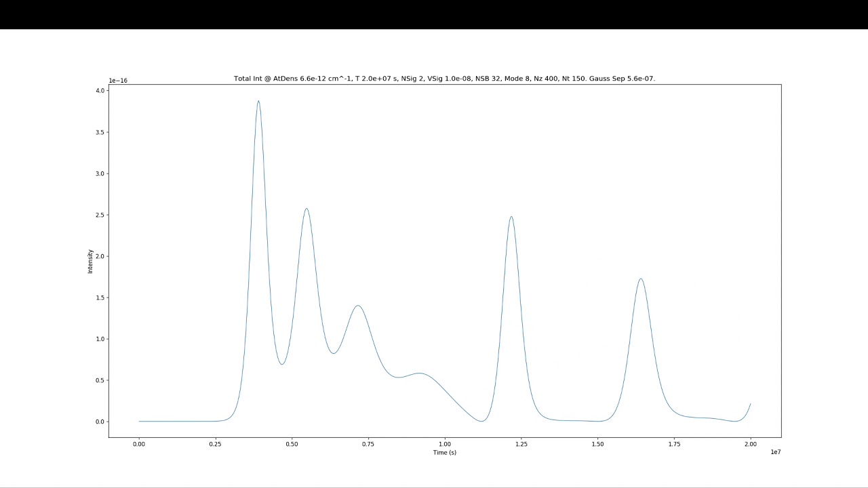
Task: Click the x-axis tick label 1.00
Action: [x=445, y=445]
